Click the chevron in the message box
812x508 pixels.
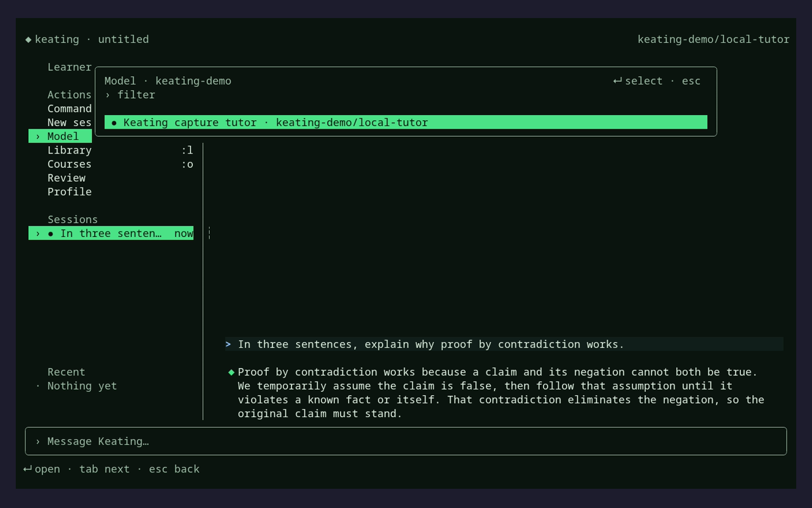click(38, 441)
